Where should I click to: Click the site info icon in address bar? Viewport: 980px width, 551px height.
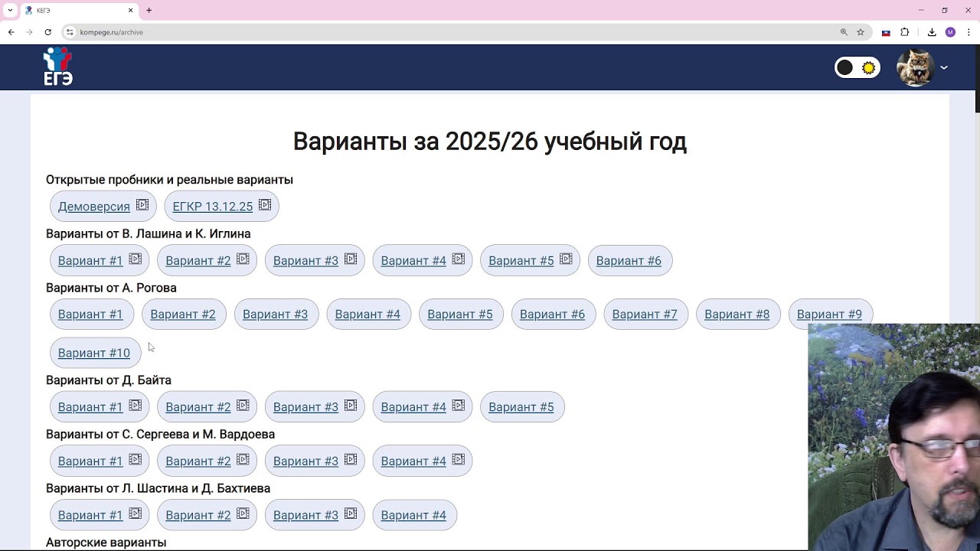[70, 32]
